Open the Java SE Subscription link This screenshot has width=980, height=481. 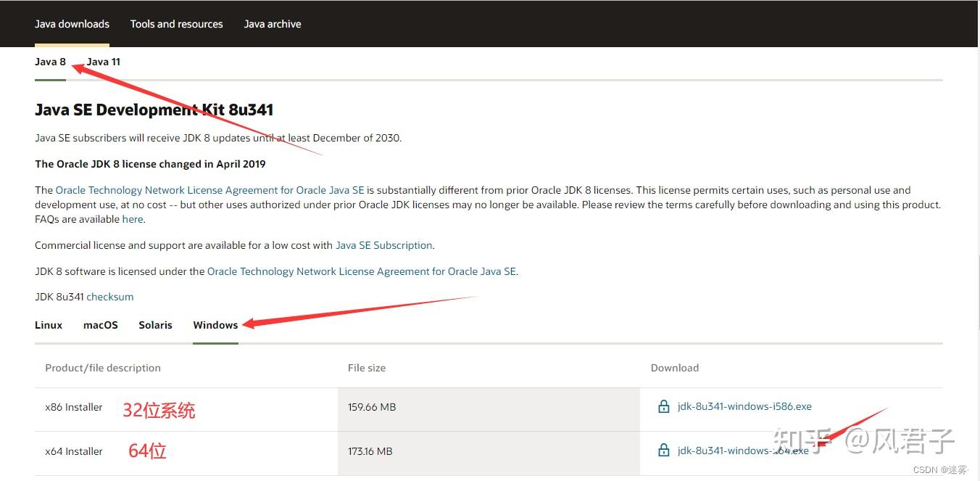(x=384, y=245)
